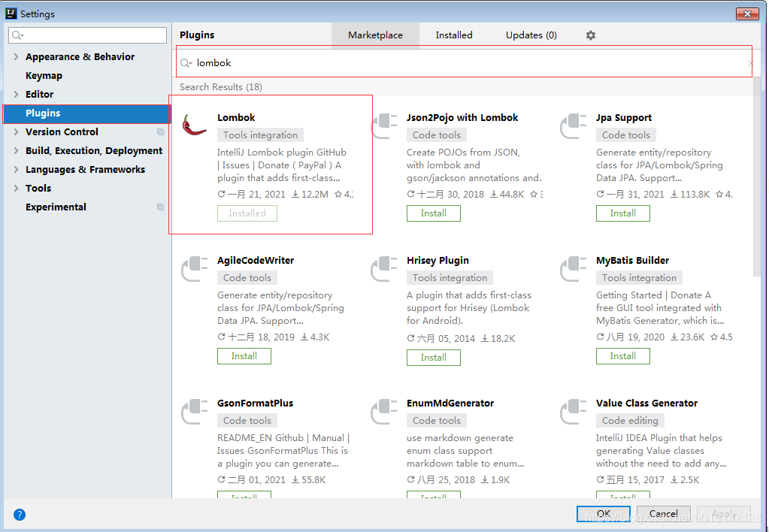769x532 pixels.
Task: Click the GsonFormatPlus plugin icon
Action: pyautogui.click(x=195, y=411)
